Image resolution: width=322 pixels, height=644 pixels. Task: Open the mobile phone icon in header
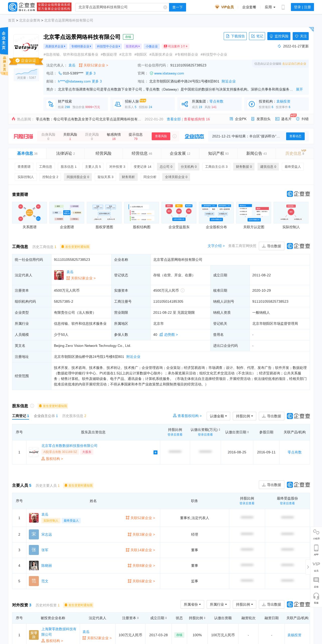pos(283,7)
